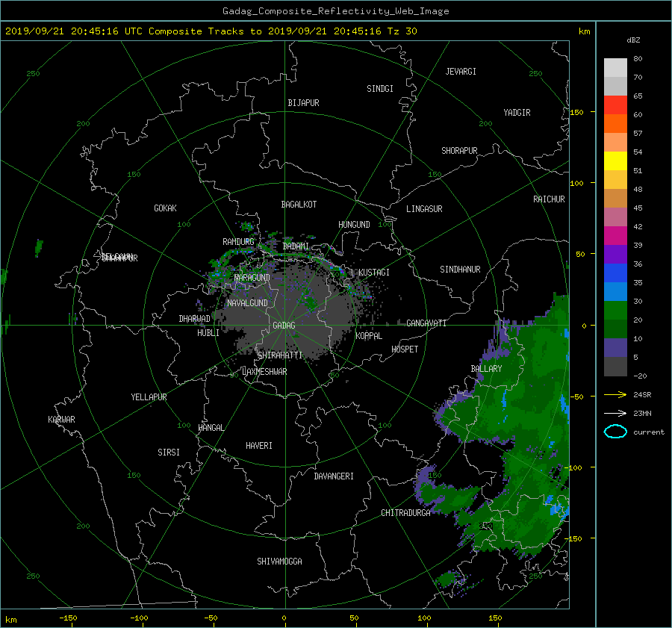Click the BIJAPUR city label
Viewport: 672px width, 628px height.
coord(303,103)
